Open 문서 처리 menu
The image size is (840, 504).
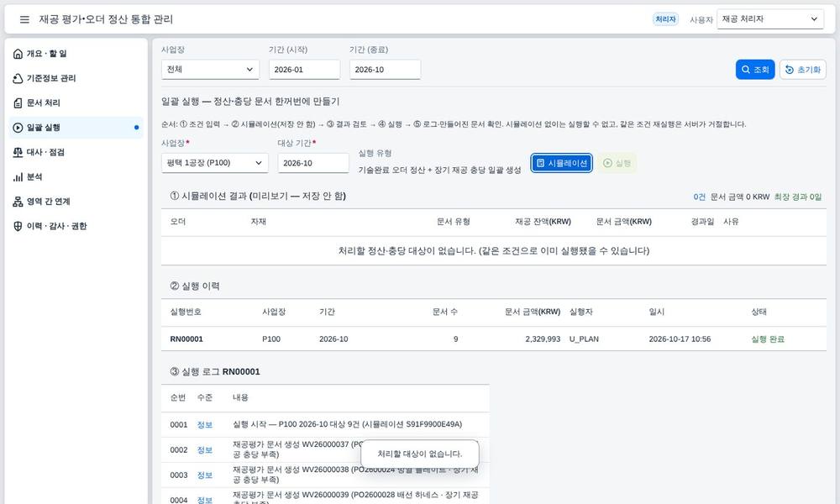click(x=76, y=102)
